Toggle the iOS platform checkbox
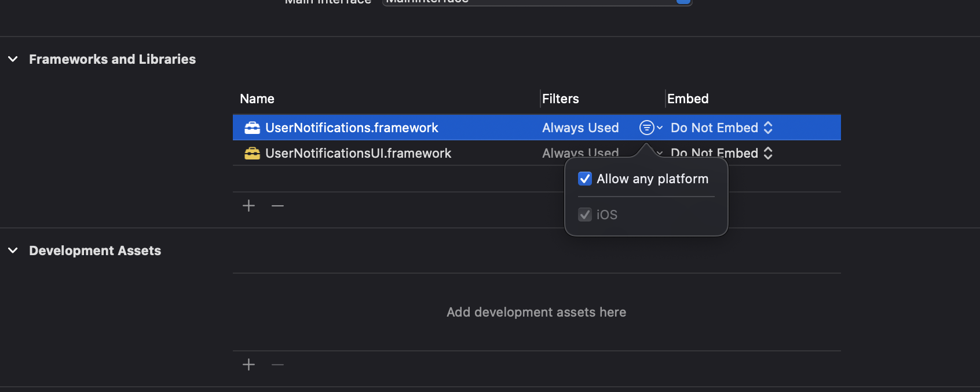This screenshot has height=392, width=980. click(x=585, y=215)
